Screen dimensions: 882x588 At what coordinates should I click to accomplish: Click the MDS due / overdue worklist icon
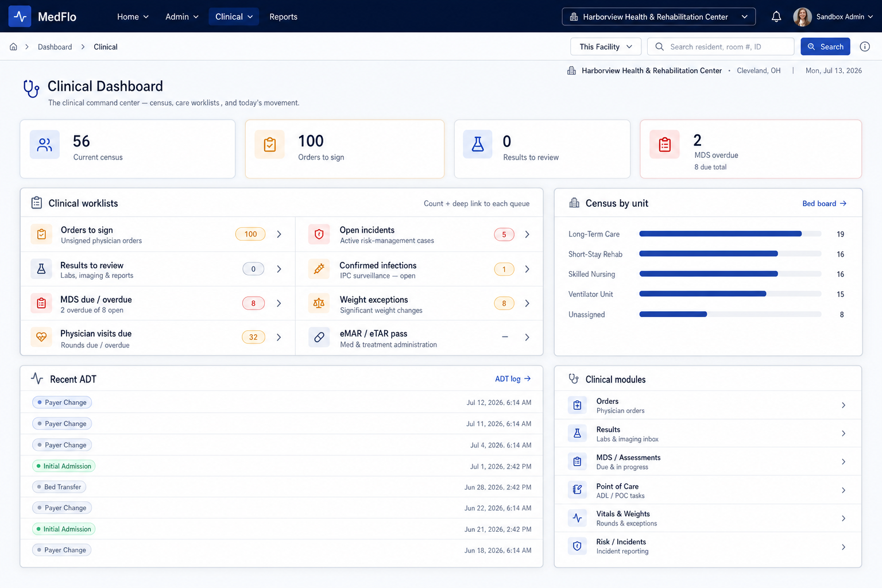pyautogui.click(x=41, y=303)
